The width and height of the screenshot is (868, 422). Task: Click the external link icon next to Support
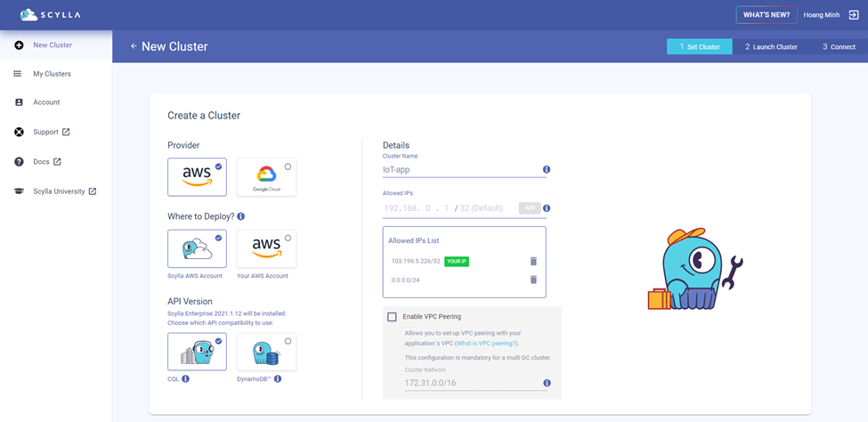66,132
